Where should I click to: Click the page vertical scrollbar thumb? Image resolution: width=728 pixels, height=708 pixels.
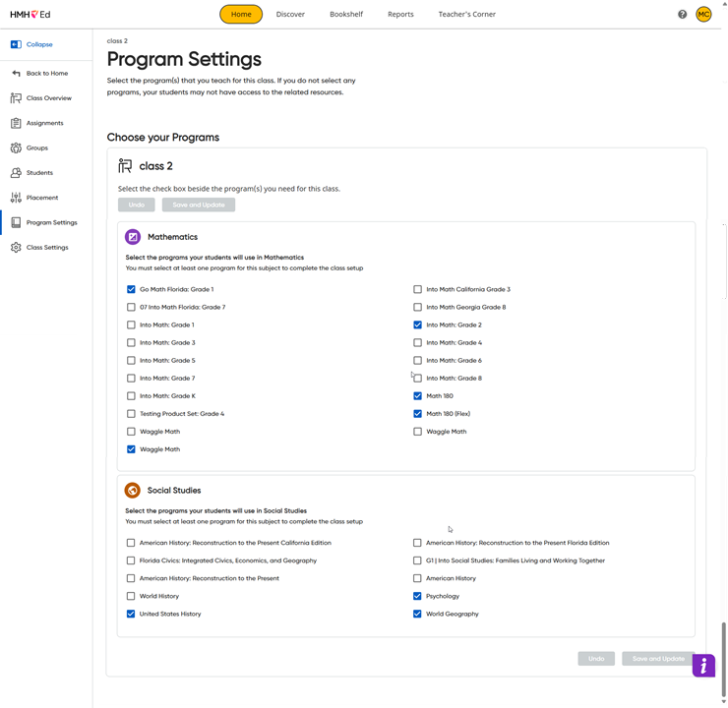tap(723, 659)
